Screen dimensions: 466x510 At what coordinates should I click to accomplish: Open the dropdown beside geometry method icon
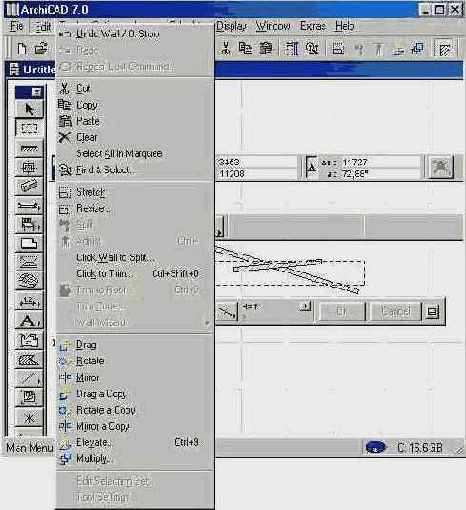click(x=306, y=307)
